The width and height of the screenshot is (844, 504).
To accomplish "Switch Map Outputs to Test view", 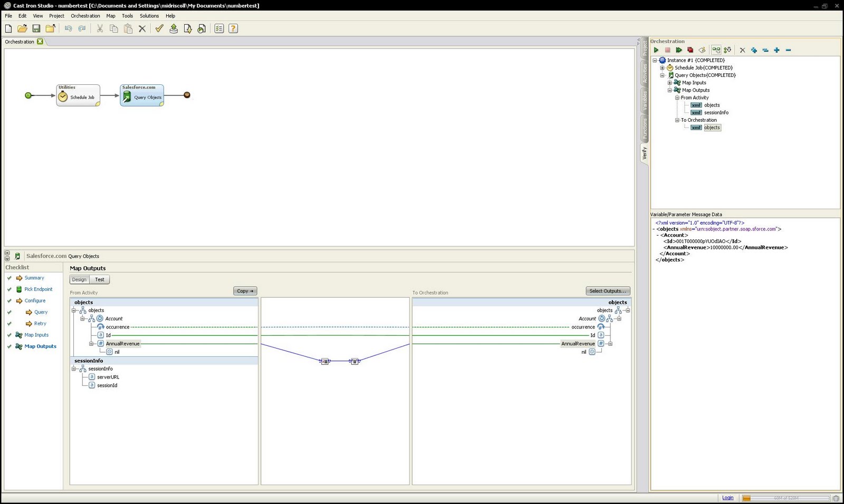I will click(x=100, y=279).
